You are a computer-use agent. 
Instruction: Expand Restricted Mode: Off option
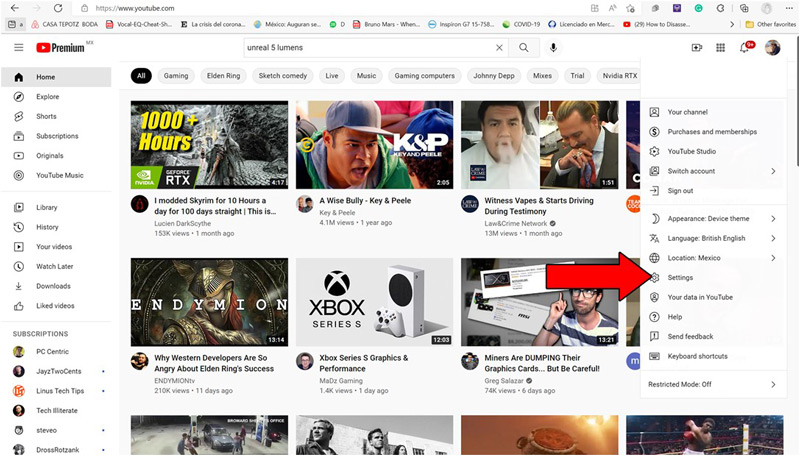(x=713, y=385)
